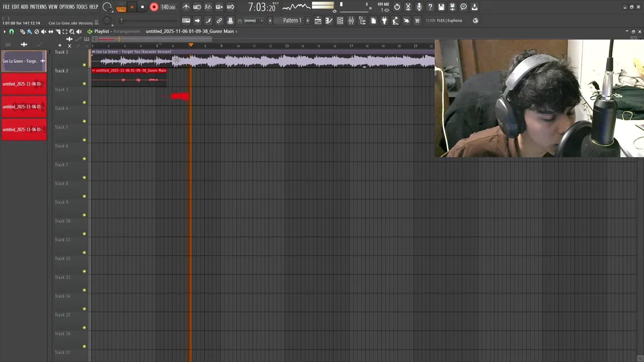Toggle loop recording icon

(x=230, y=7)
